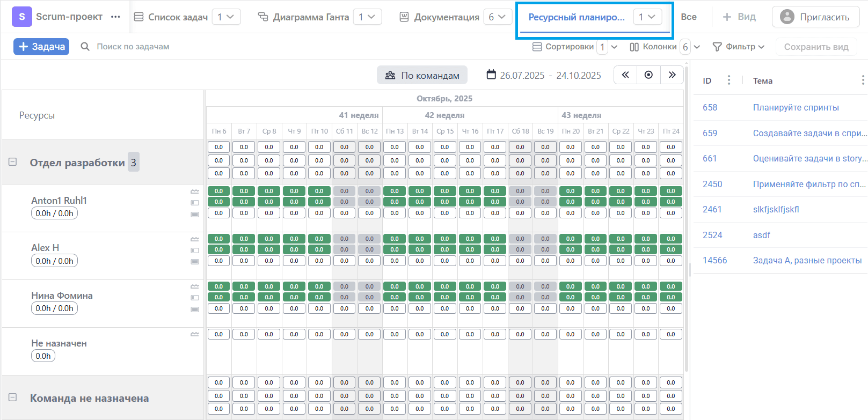The width and height of the screenshot is (868, 420).
Task: Open the Список задач tab
Action: (171, 17)
